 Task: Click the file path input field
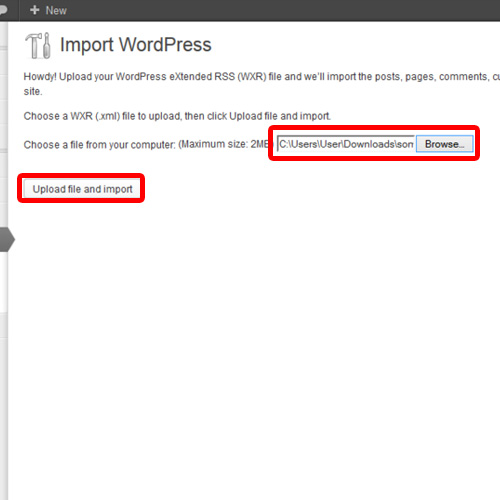(x=346, y=144)
